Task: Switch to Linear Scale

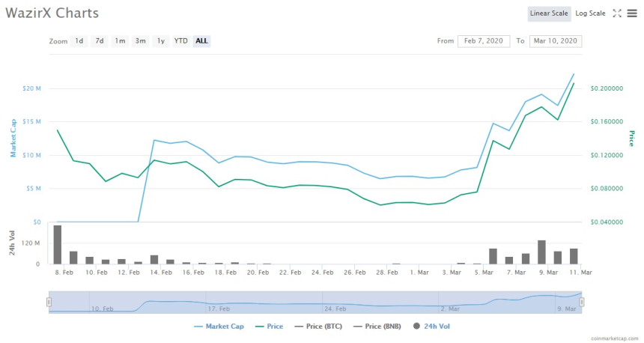Action: point(550,13)
